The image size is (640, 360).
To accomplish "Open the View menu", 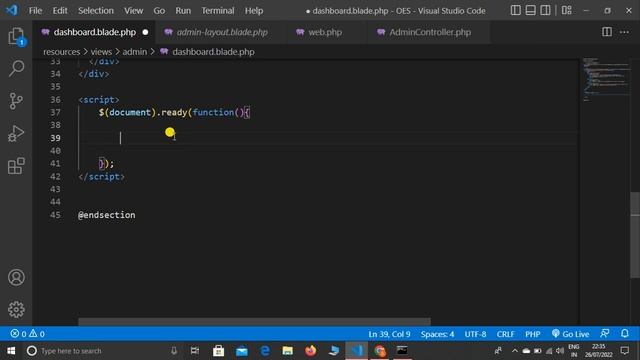I will (133, 11).
